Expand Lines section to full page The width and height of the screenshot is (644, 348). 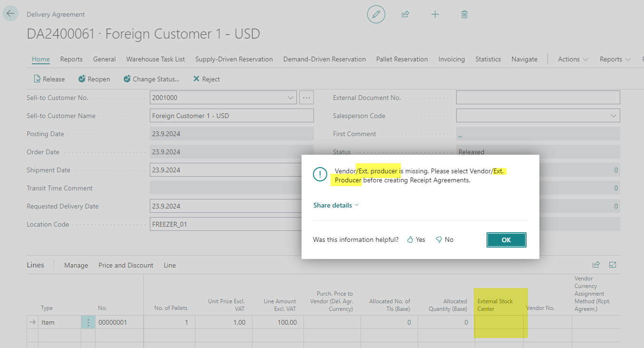tap(613, 265)
